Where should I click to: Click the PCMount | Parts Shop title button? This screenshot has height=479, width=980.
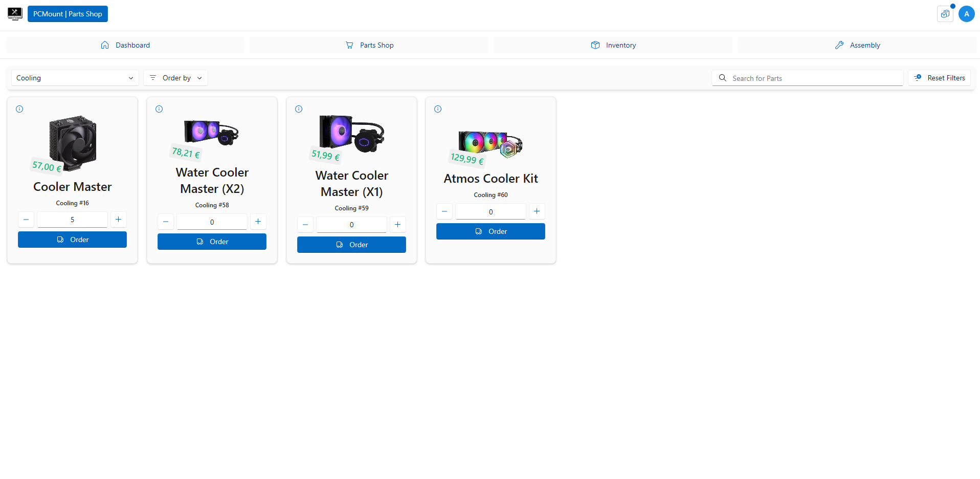68,14
